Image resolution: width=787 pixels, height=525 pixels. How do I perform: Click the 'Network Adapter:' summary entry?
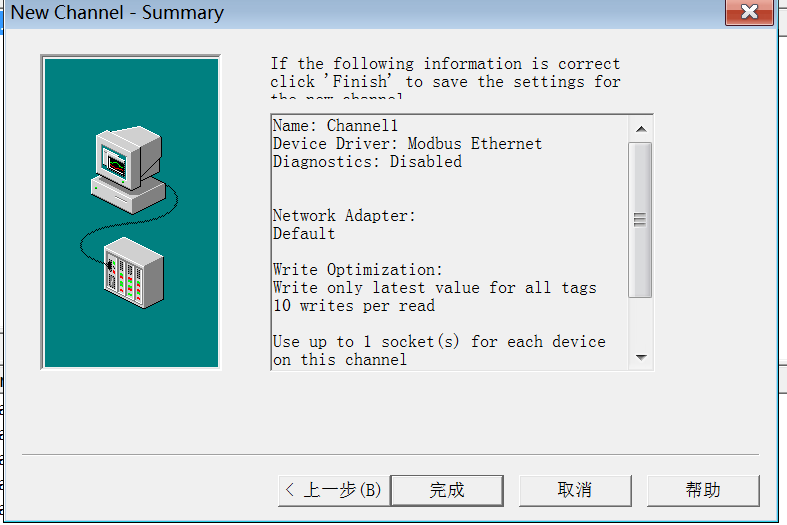tap(344, 216)
